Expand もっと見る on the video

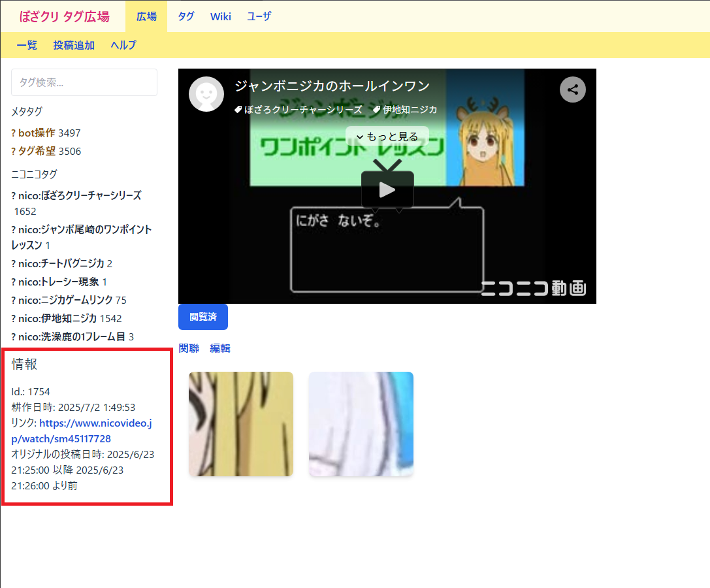[x=387, y=137]
